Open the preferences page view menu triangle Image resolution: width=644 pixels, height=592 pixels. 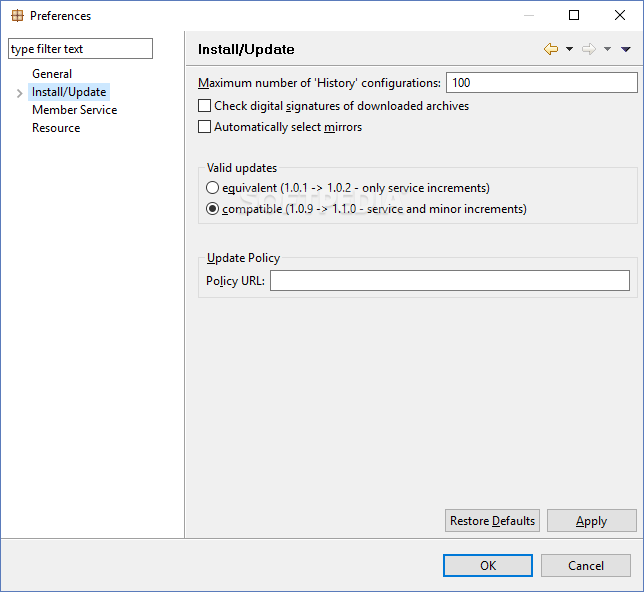[626, 49]
